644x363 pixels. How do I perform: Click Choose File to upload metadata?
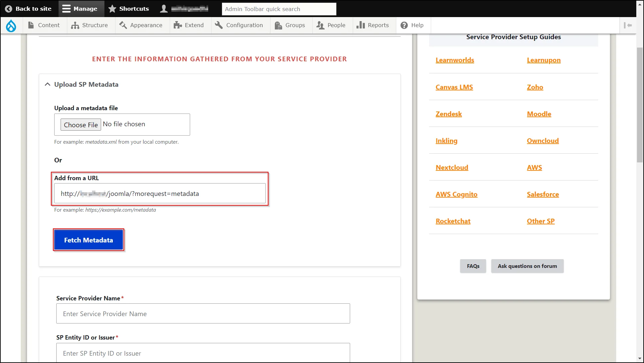click(x=80, y=124)
